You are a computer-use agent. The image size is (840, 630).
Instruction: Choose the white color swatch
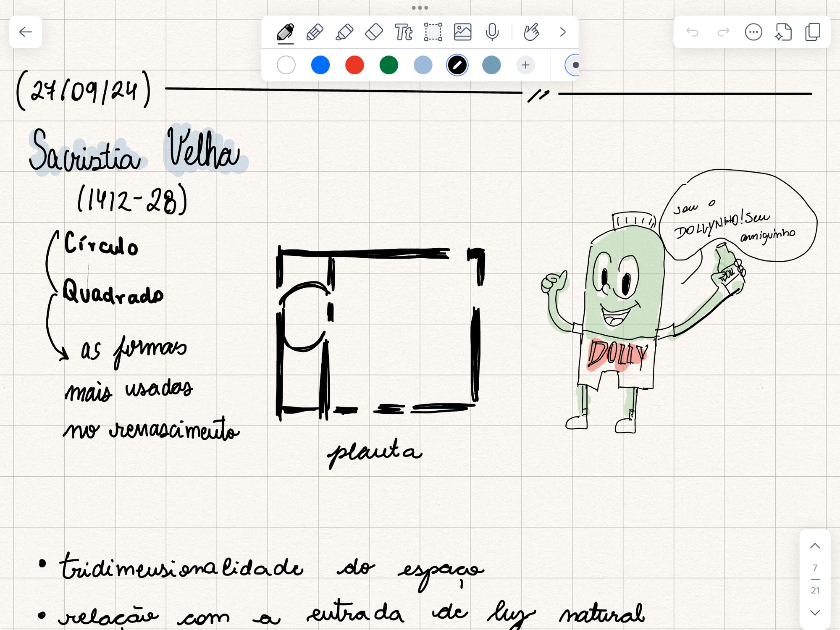pyautogui.click(x=286, y=65)
